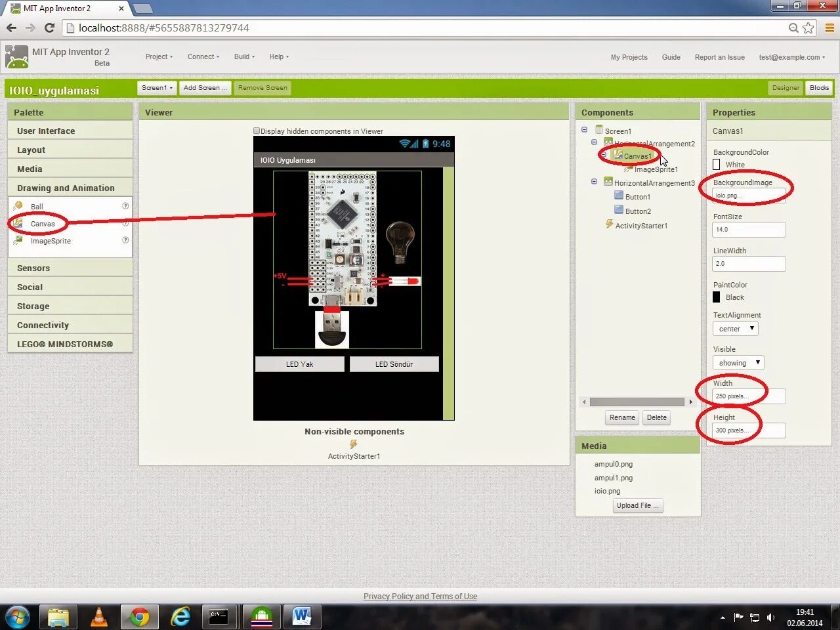Image resolution: width=840 pixels, height=630 pixels.
Task: Click the ImageSprite palette icon
Action: [18, 241]
